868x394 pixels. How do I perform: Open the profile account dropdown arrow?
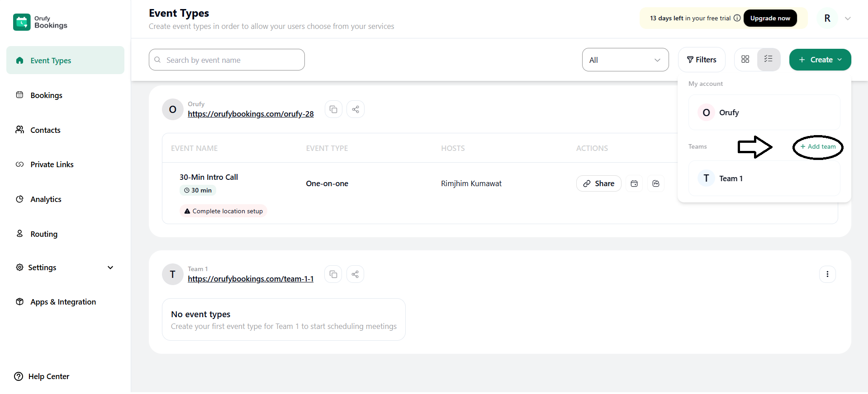point(848,19)
